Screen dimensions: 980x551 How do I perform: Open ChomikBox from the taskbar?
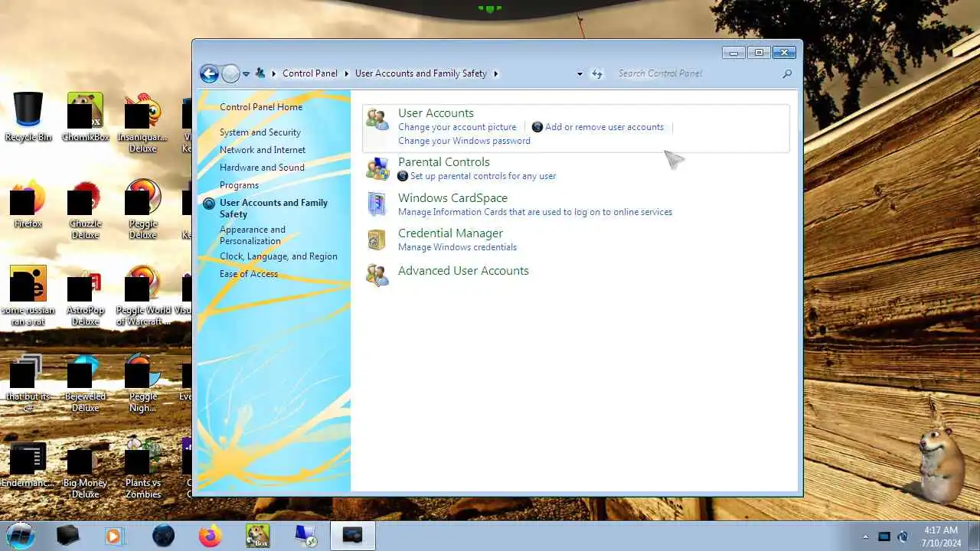(x=257, y=536)
